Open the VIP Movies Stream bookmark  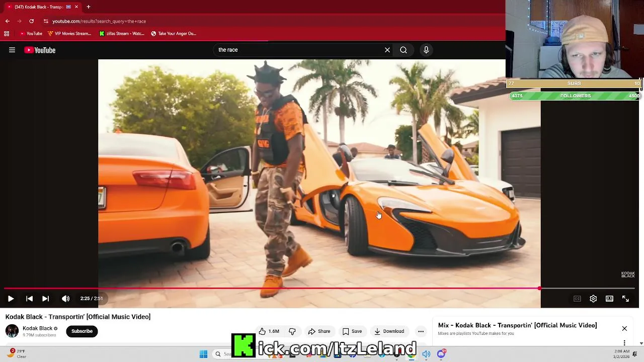click(69, 34)
